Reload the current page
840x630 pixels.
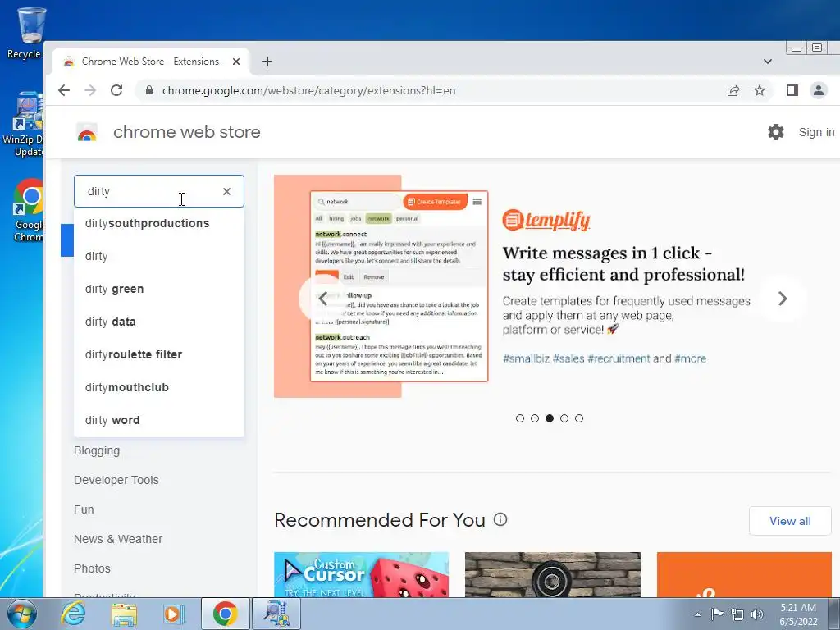click(116, 90)
